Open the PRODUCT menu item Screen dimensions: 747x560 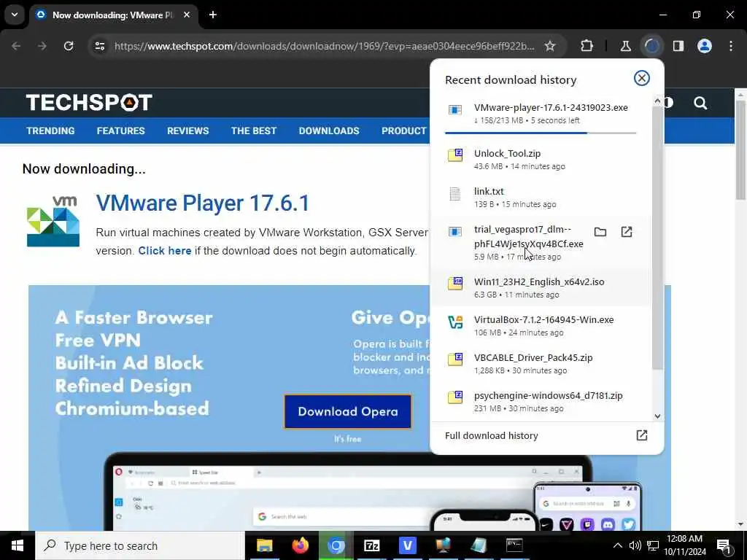pos(404,131)
